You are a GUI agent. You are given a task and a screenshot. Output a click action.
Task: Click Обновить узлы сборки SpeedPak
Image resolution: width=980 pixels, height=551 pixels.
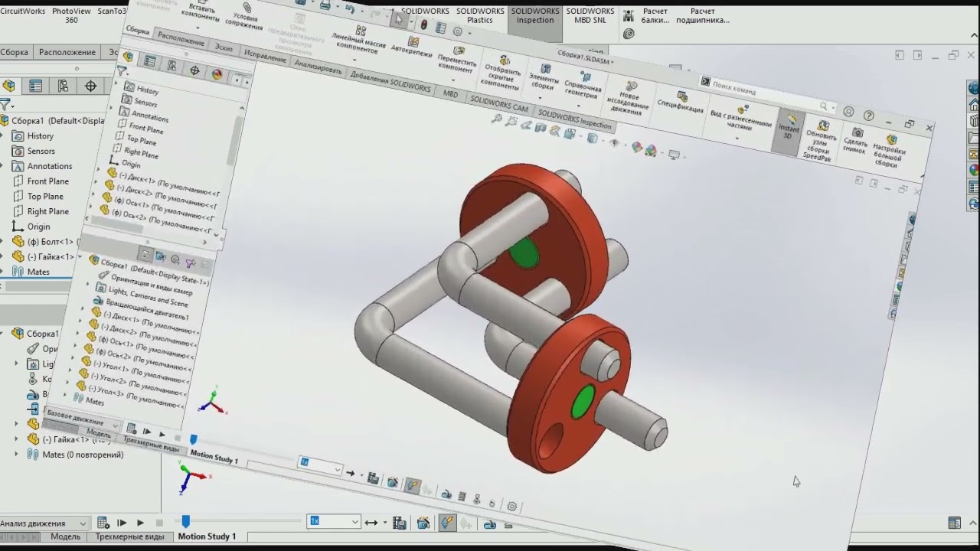point(821,139)
